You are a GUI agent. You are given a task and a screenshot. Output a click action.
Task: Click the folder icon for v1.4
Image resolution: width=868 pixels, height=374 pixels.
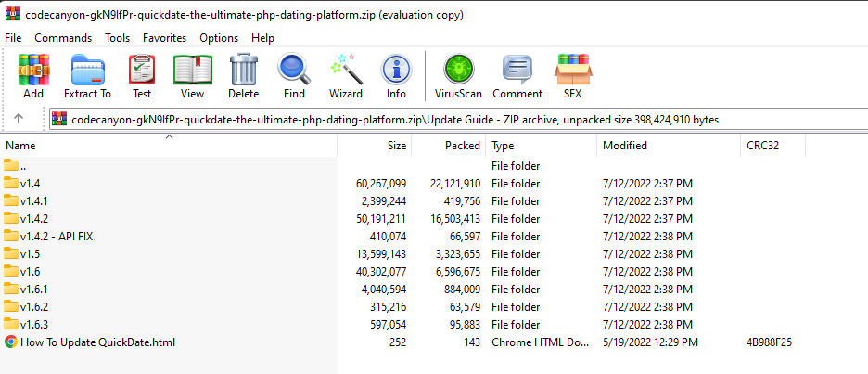[x=10, y=183]
